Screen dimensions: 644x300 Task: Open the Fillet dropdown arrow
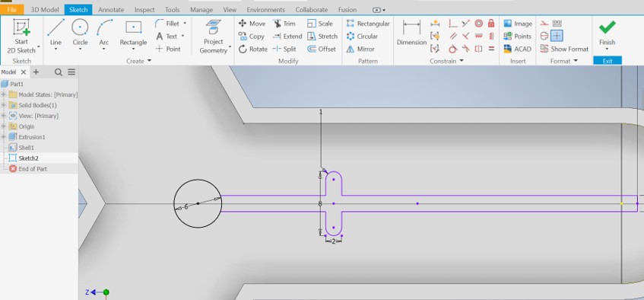click(x=185, y=24)
